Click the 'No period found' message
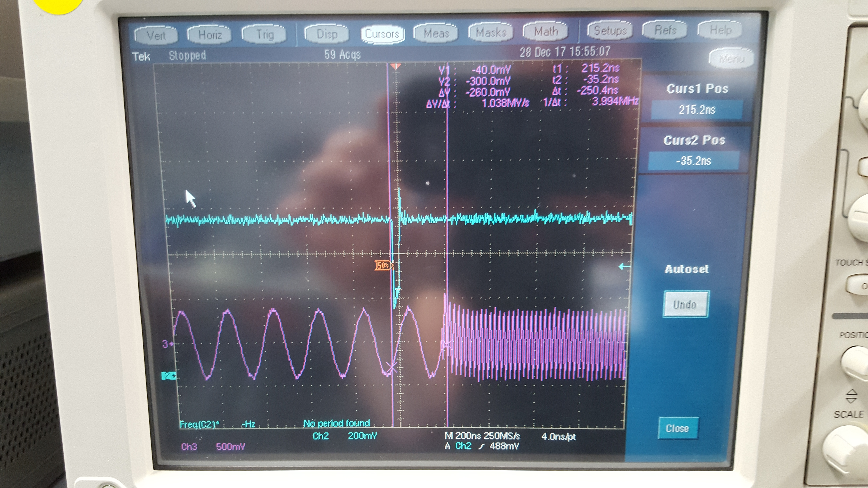868x488 pixels. point(337,423)
